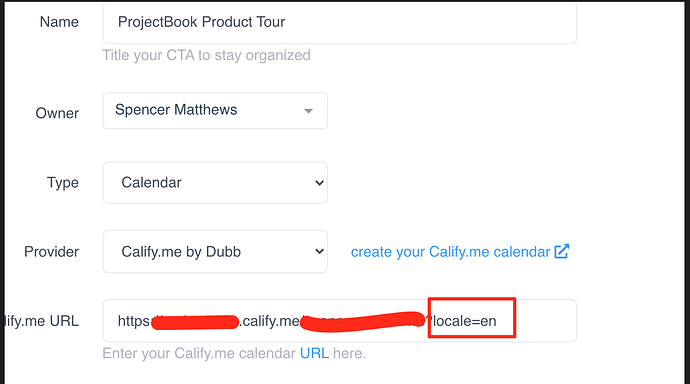
Task: Click the chevron on the Type select
Action: pos(319,183)
